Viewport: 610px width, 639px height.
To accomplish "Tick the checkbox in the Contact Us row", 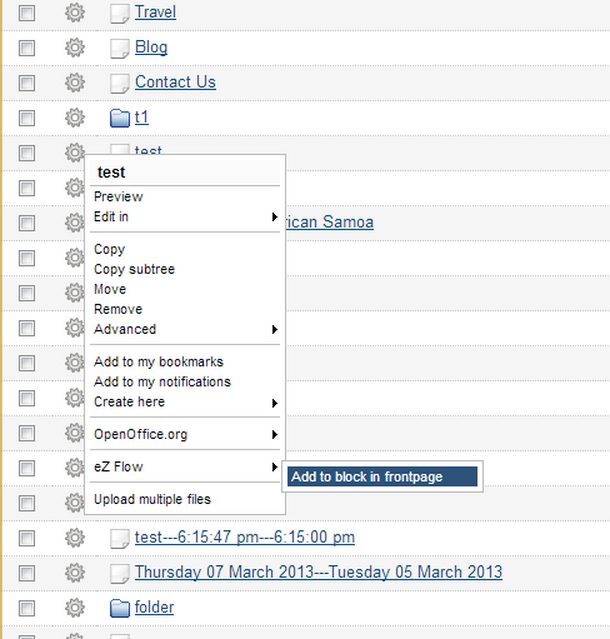I will pyautogui.click(x=27, y=83).
